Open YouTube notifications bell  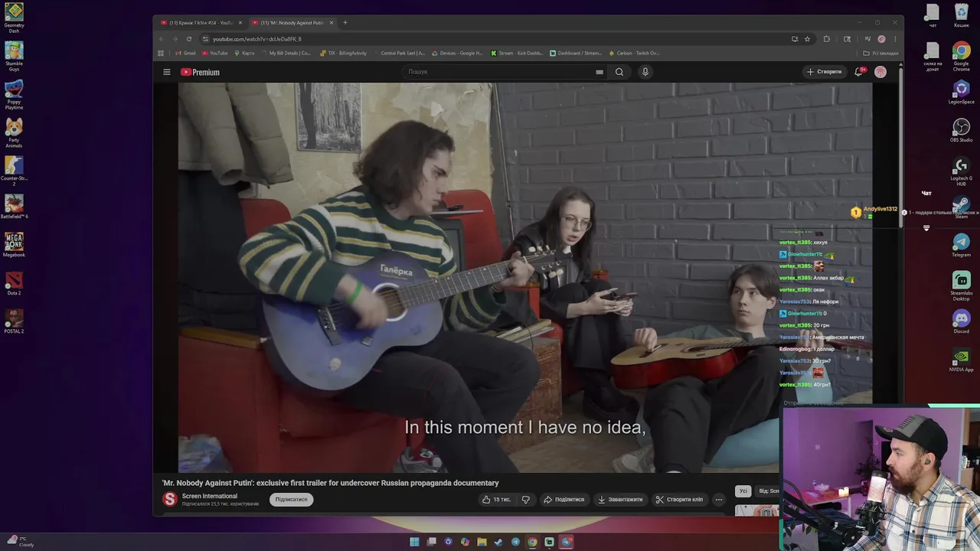coord(859,72)
